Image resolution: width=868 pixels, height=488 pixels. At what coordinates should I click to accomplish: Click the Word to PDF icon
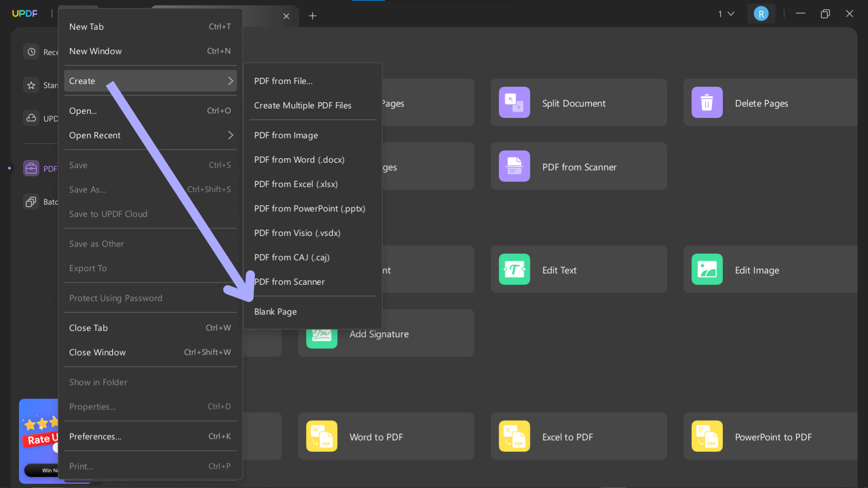(321, 436)
